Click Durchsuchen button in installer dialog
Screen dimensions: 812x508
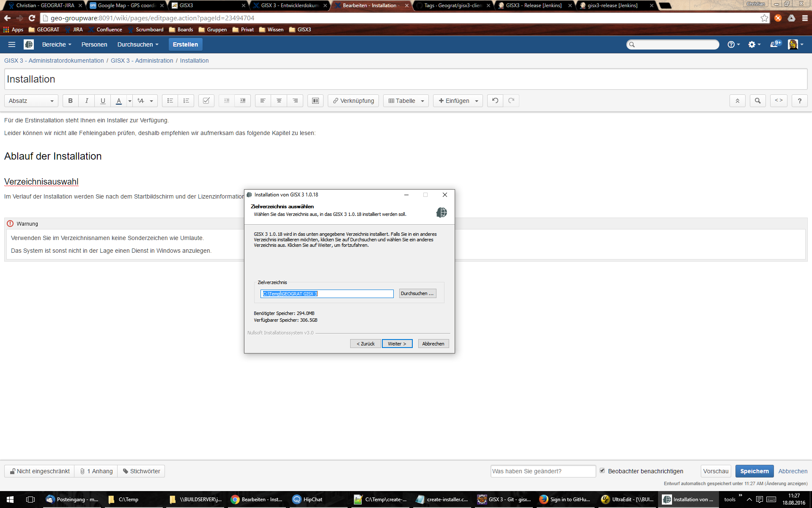click(x=417, y=293)
